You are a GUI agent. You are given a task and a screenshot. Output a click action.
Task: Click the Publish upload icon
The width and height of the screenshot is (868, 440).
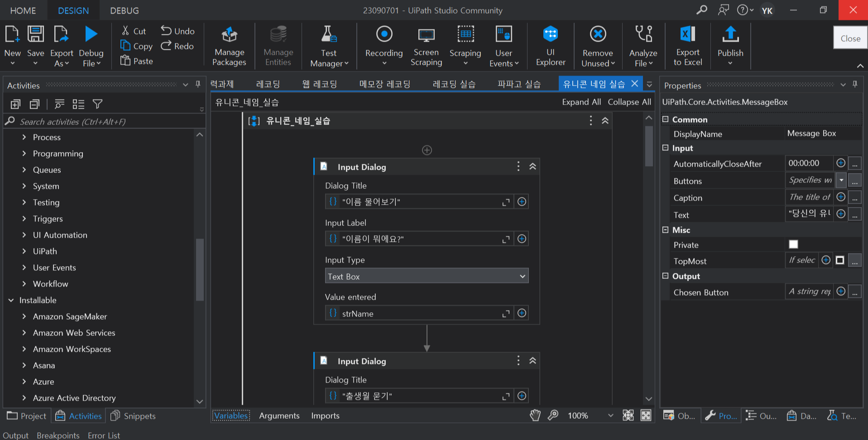tap(730, 34)
